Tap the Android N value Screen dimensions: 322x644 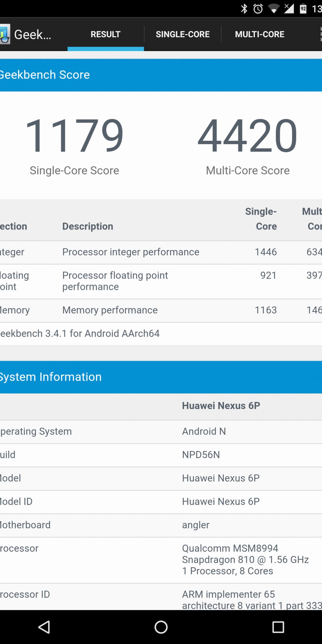click(204, 431)
